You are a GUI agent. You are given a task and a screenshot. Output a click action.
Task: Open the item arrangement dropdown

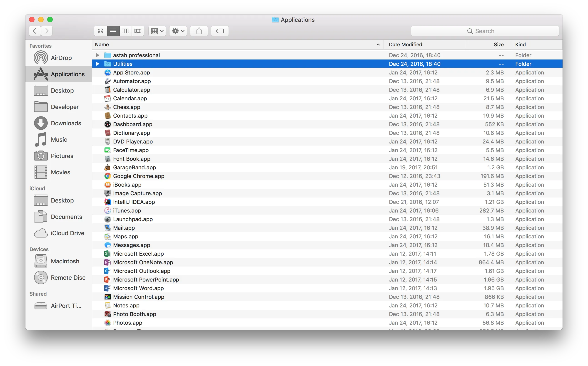(x=157, y=31)
